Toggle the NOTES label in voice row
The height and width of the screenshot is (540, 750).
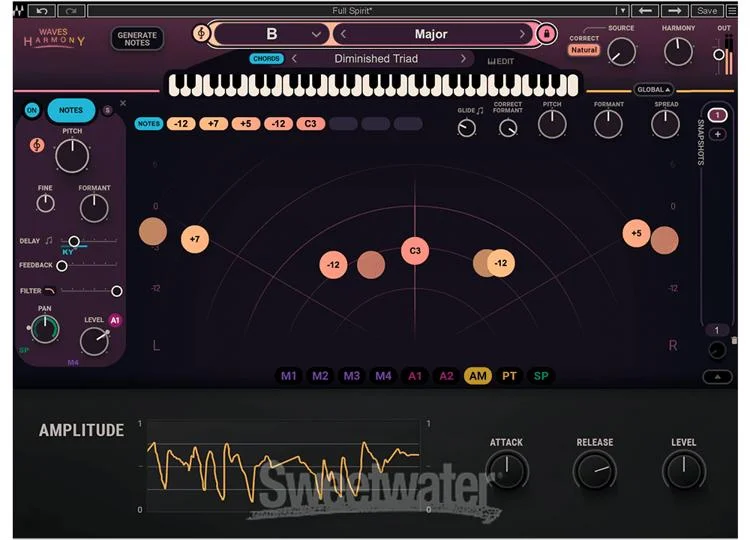[149, 123]
